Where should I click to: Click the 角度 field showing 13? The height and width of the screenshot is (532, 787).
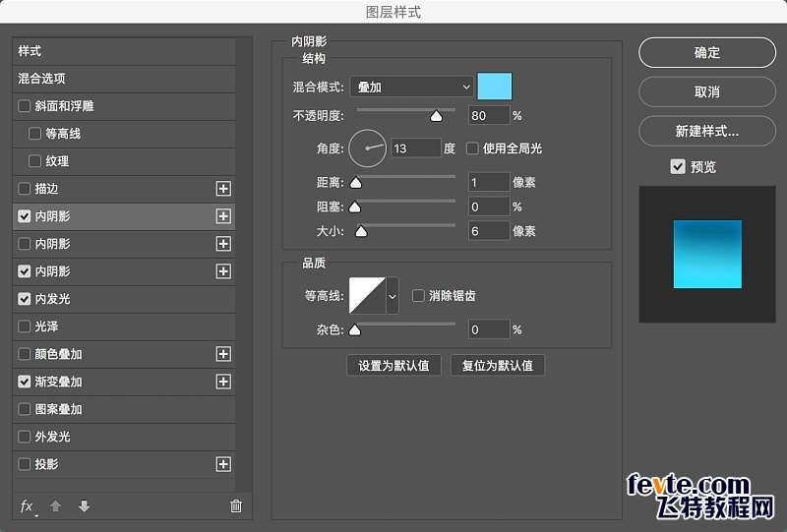pyautogui.click(x=415, y=148)
